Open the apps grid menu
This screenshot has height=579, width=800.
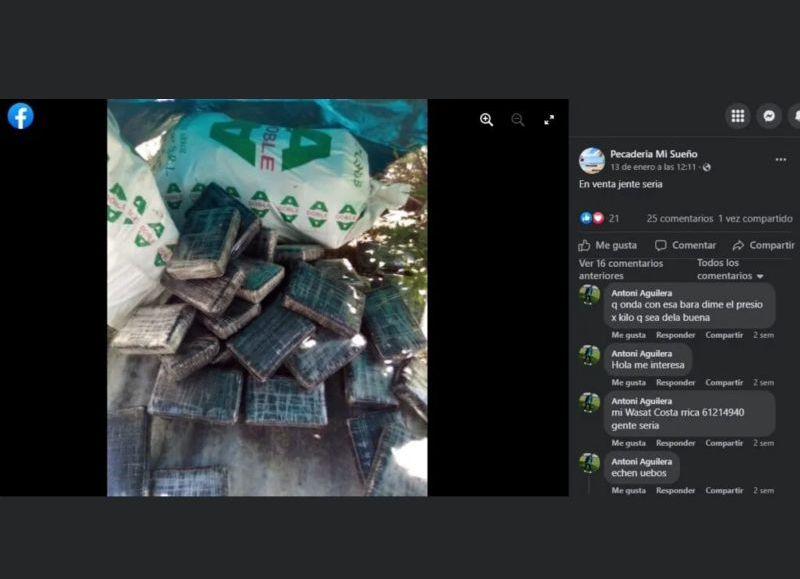click(737, 116)
